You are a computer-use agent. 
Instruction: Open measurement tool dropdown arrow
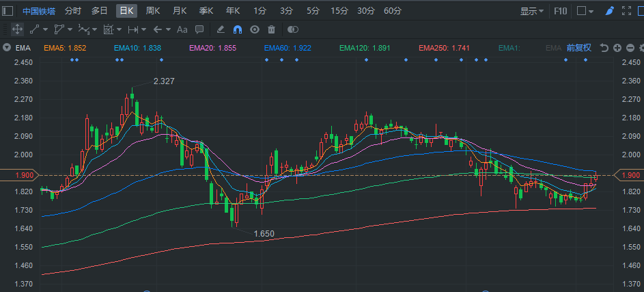pyautogui.click(x=143, y=29)
